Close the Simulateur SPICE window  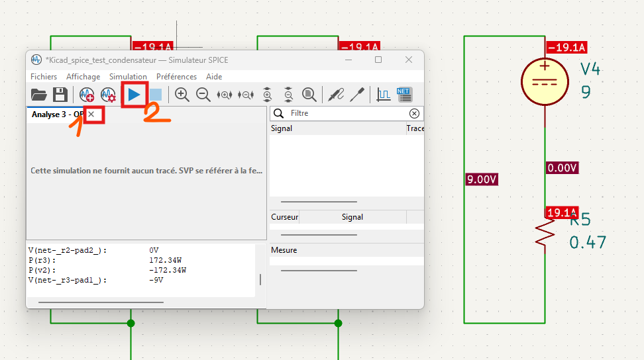click(409, 60)
